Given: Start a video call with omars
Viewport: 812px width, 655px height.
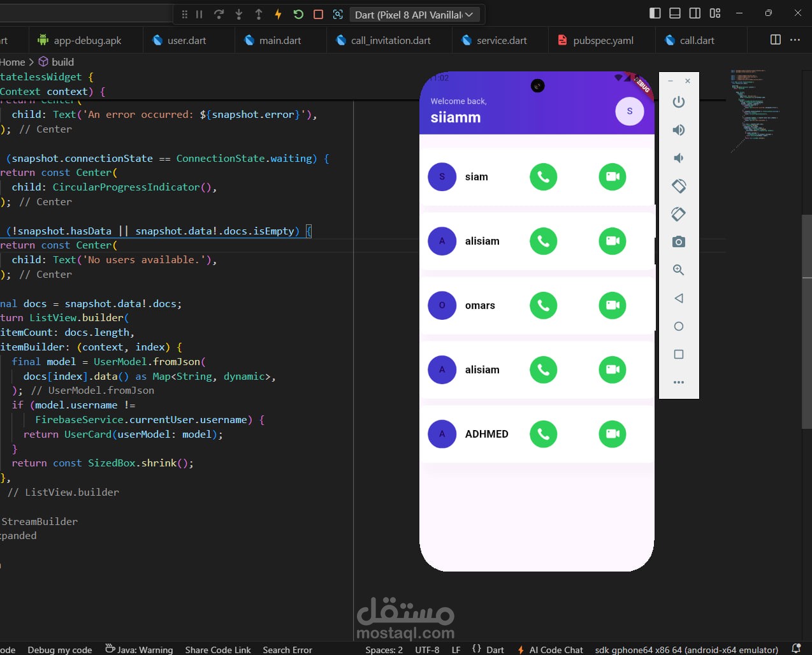Looking at the screenshot, I should (x=613, y=305).
